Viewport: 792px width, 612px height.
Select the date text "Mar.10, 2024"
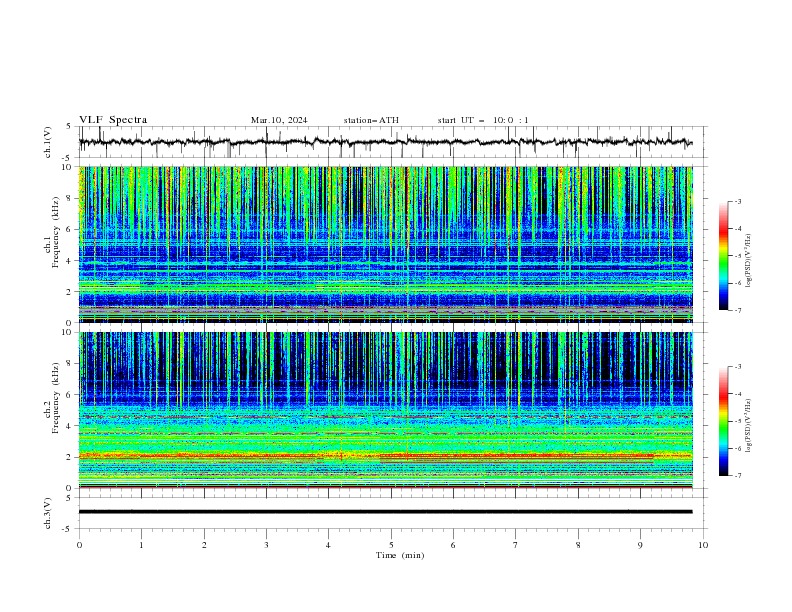(x=279, y=120)
